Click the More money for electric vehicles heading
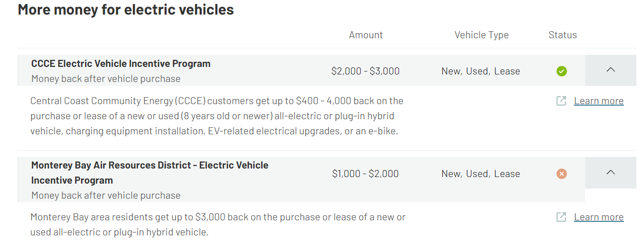 tap(126, 10)
